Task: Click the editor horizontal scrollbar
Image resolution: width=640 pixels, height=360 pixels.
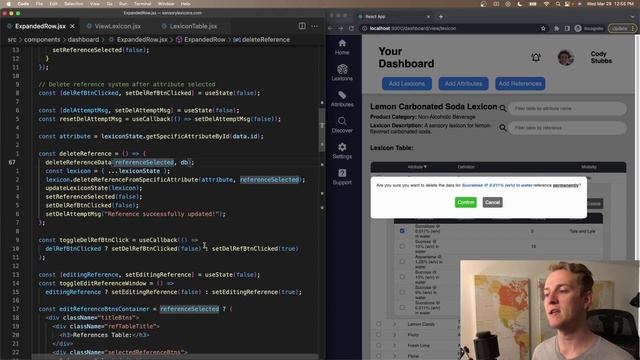Action: coord(176,357)
